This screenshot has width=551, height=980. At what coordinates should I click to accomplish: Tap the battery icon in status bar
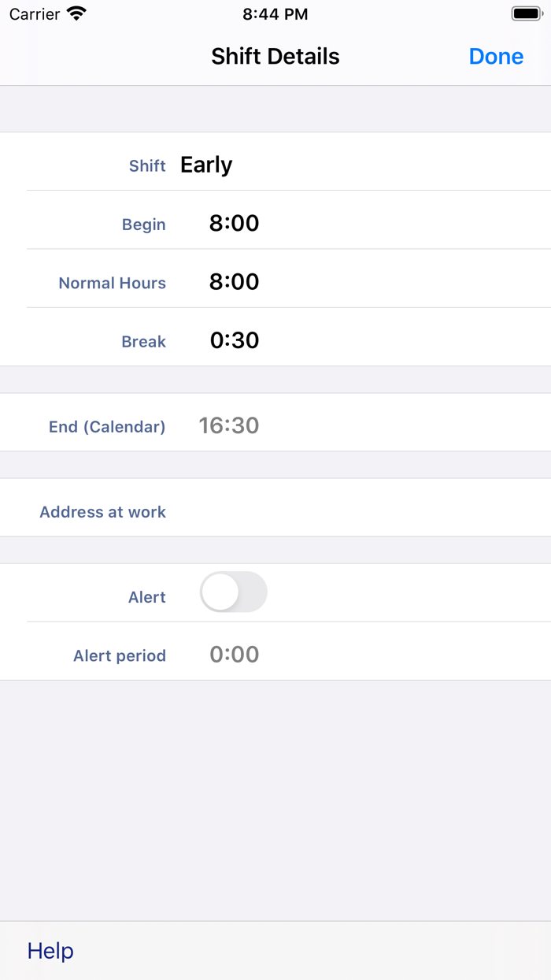(527, 13)
